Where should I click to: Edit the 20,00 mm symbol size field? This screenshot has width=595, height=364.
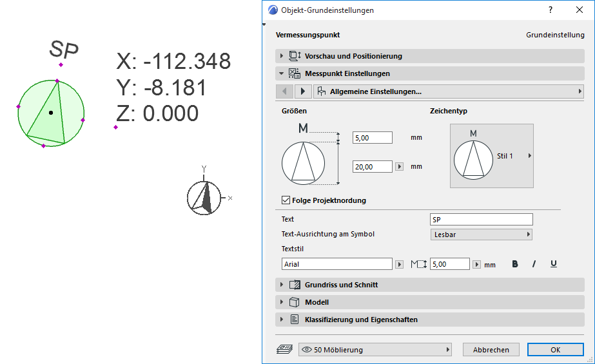pyautogui.click(x=372, y=166)
